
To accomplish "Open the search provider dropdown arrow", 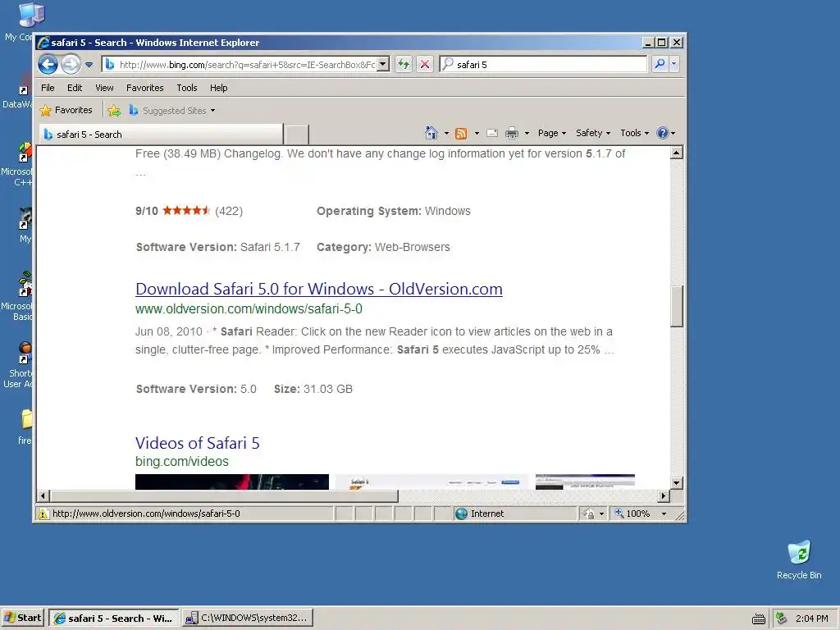I will pyautogui.click(x=674, y=64).
